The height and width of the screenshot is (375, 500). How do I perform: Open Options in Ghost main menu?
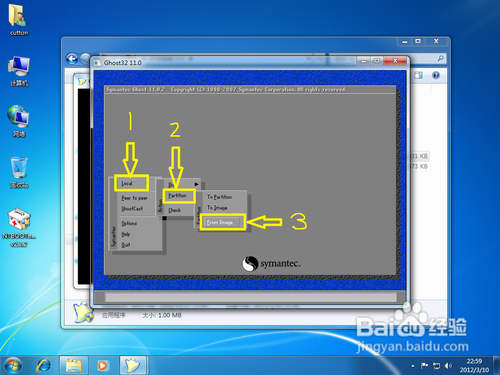pyautogui.click(x=129, y=223)
